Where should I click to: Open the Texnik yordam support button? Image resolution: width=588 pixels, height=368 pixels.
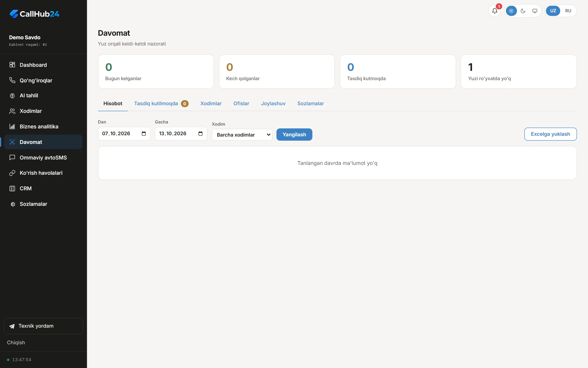click(x=44, y=326)
